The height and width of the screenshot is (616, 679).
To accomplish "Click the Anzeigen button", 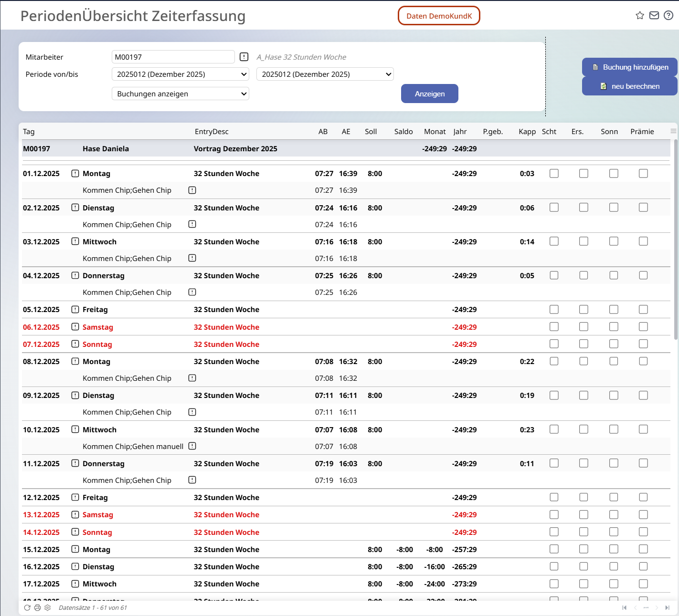I will (x=430, y=94).
